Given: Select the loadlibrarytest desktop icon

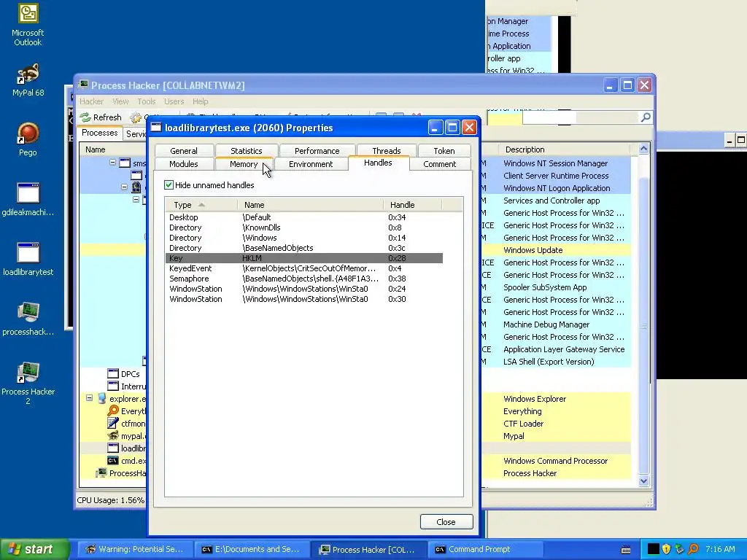Looking at the screenshot, I should [28, 259].
